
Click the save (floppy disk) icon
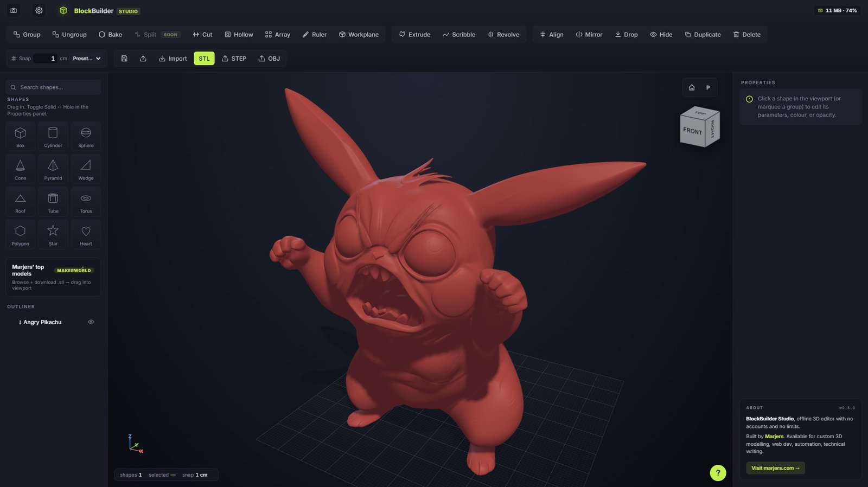click(124, 59)
